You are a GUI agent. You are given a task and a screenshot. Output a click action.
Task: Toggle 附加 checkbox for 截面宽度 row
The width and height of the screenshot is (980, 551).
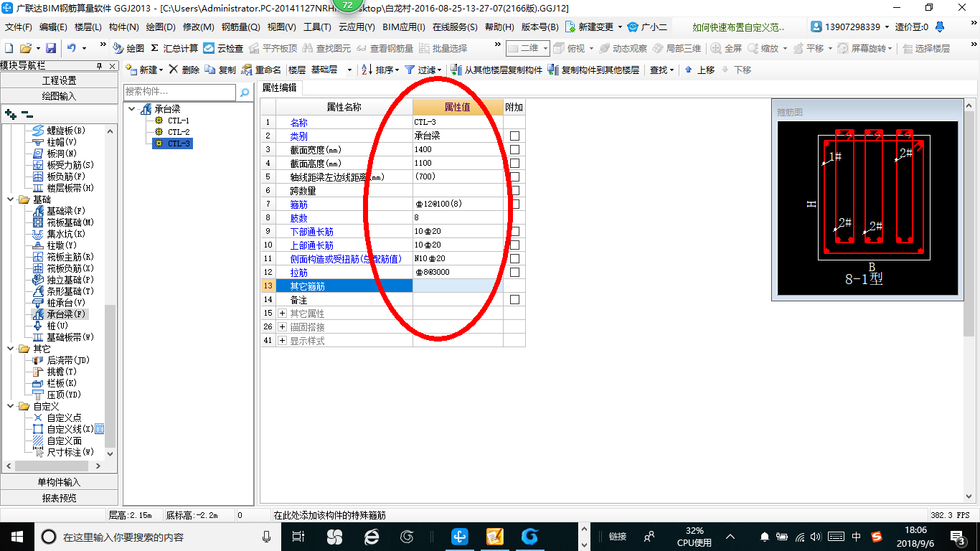point(514,150)
